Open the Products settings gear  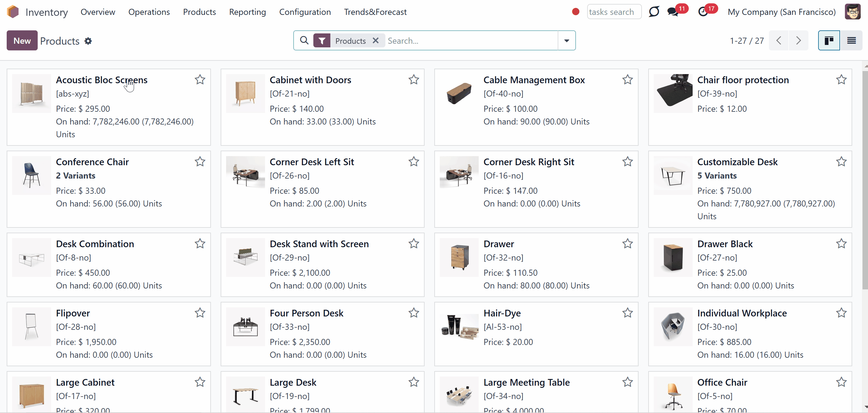[x=88, y=41]
